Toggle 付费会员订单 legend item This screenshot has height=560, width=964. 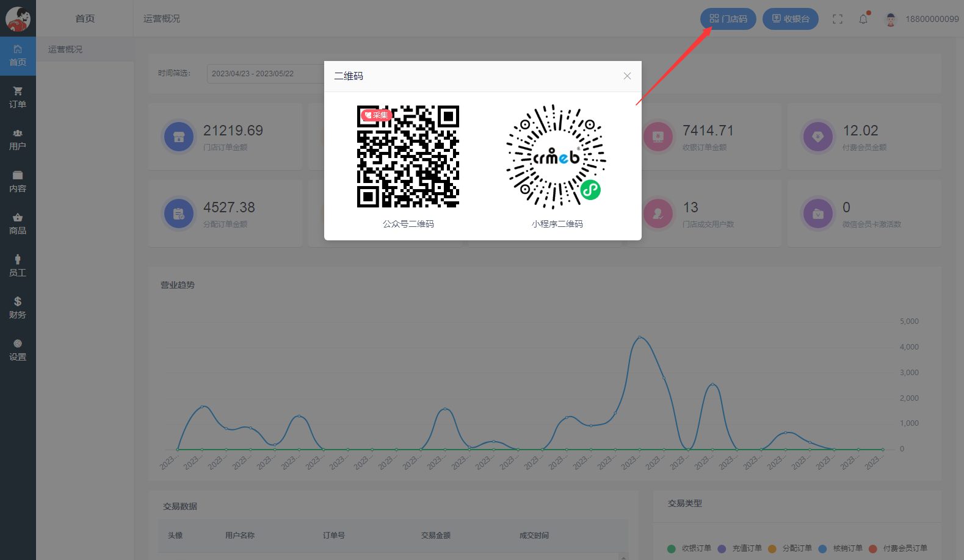(898, 548)
